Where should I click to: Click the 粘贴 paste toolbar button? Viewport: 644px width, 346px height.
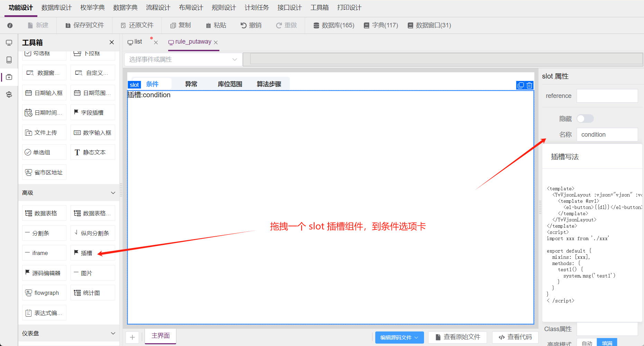click(216, 25)
